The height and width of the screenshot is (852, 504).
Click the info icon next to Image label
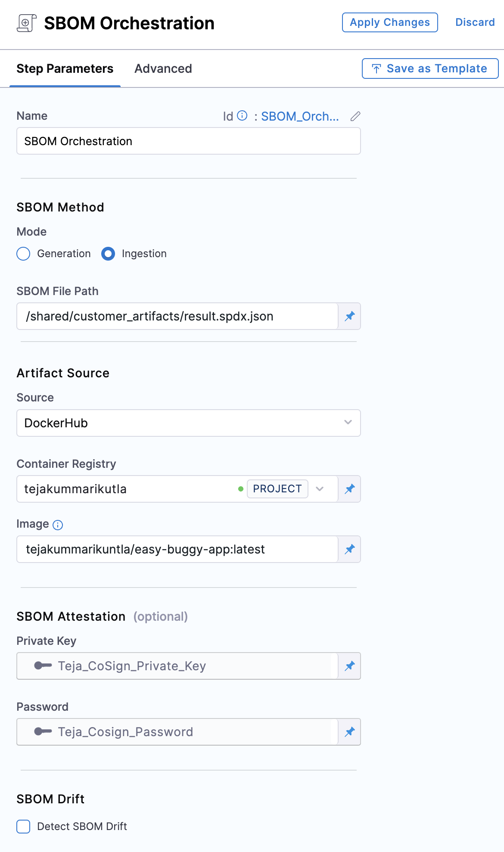point(58,525)
